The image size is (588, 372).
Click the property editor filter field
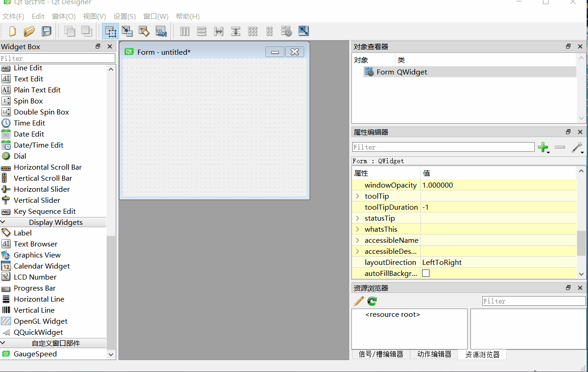[x=443, y=147]
